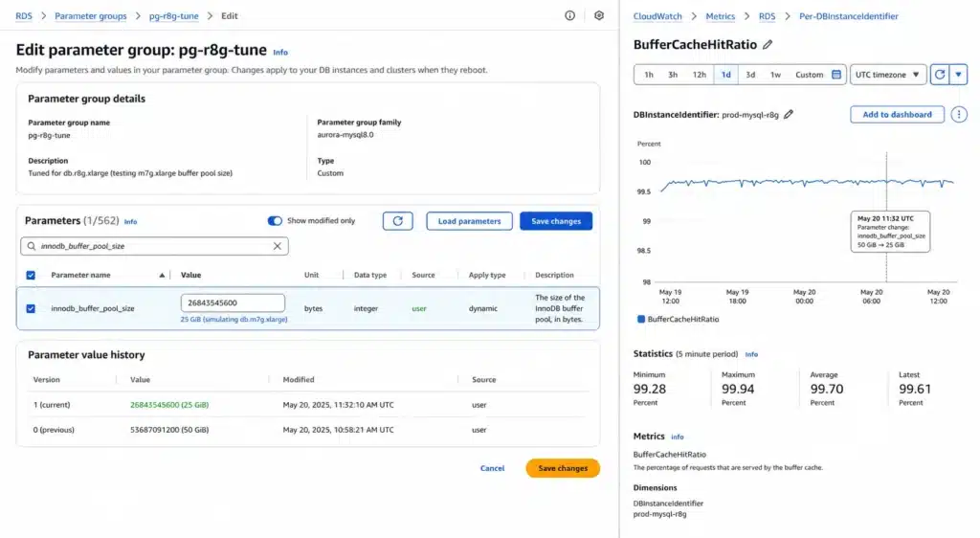Focus the parameter search input field

[x=154, y=246]
